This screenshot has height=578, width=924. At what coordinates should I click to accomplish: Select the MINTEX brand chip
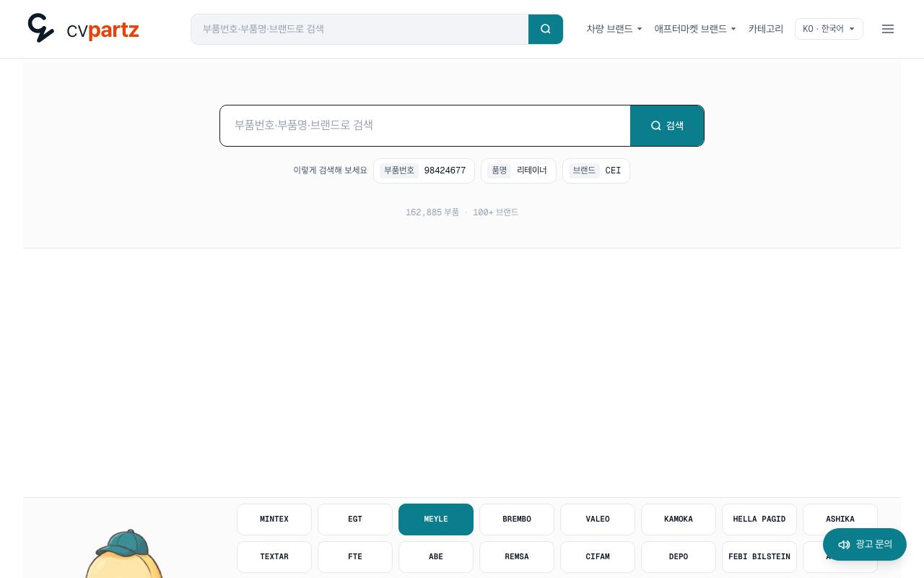coord(274,519)
